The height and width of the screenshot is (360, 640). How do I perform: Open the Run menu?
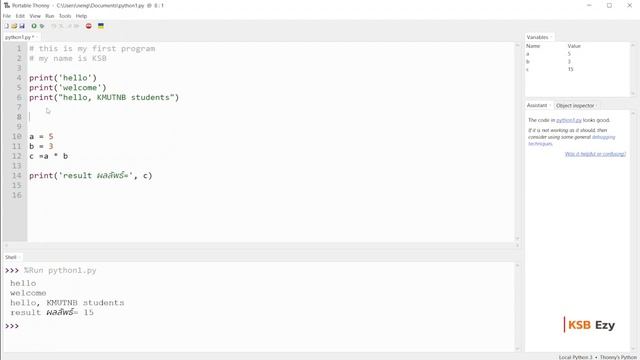tap(49, 16)
